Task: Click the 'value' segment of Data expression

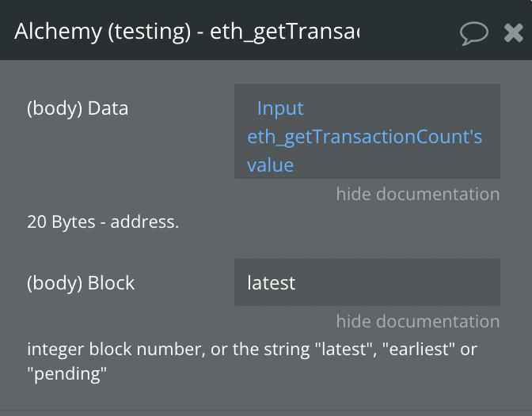Action: 270,165
